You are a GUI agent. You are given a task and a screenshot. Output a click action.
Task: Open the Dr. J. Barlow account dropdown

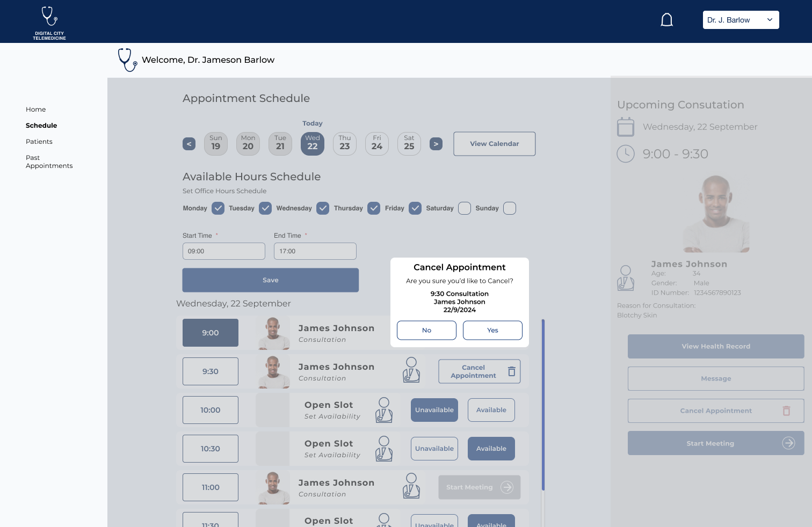click(741, 20)
